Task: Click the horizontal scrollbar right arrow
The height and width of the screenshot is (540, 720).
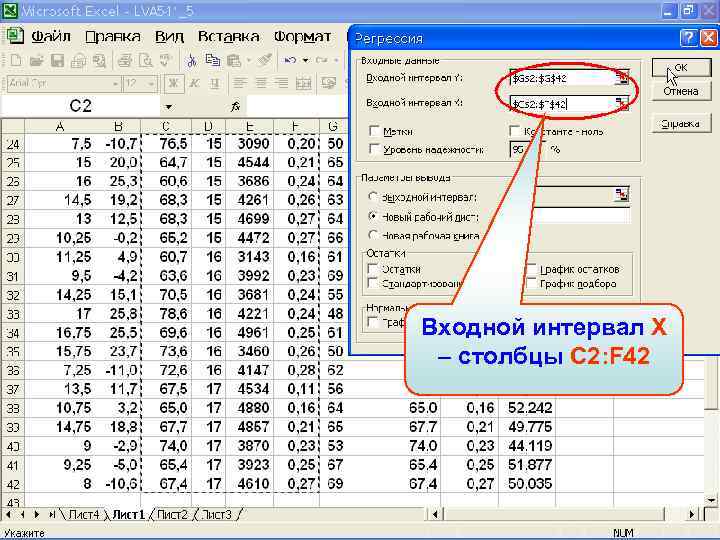Action: 692,514
